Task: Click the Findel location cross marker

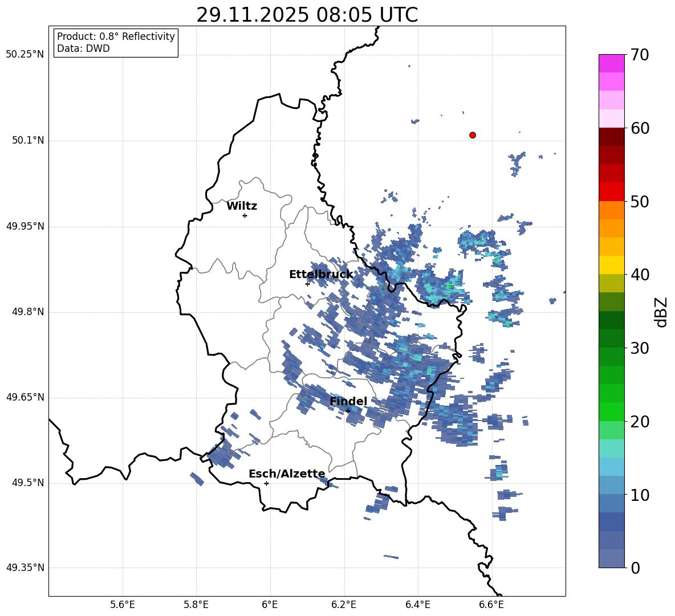Action: pyautogui.click(x=348, y=411)
